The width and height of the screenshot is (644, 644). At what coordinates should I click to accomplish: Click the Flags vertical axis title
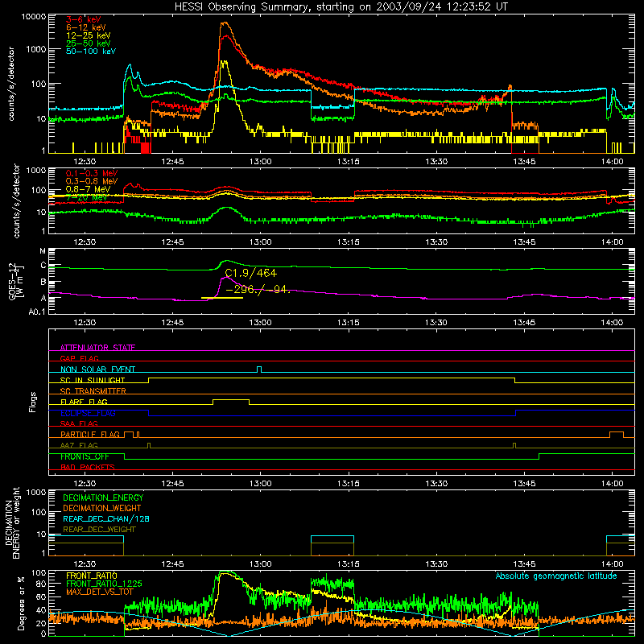(x=33, y=402)
